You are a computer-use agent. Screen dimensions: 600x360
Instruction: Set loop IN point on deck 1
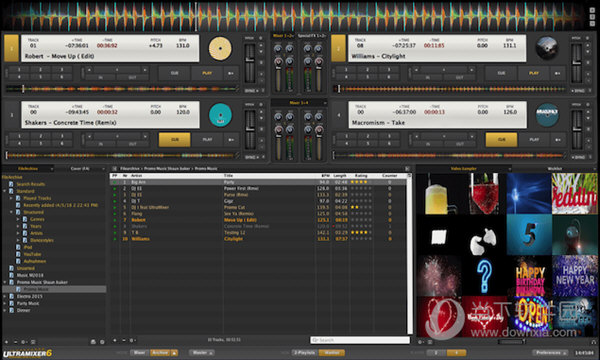coord(101,77)
